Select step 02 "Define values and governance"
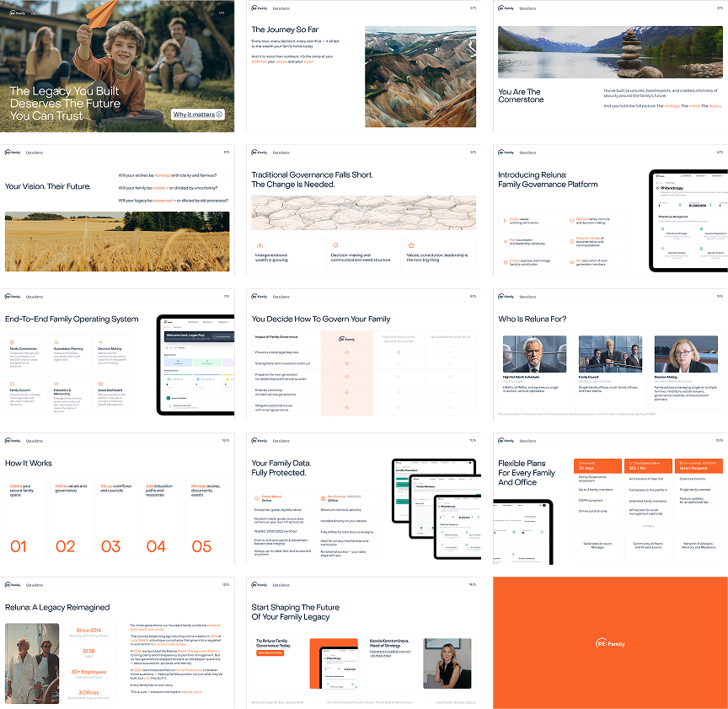Image resolution: width=728 pixels, height=709 pixels. [x=72, y=519]
